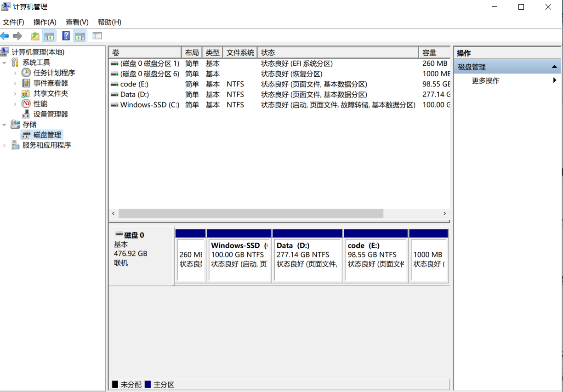
Task: Open Help via the question mark icon
Action: [x=66, y=36]
